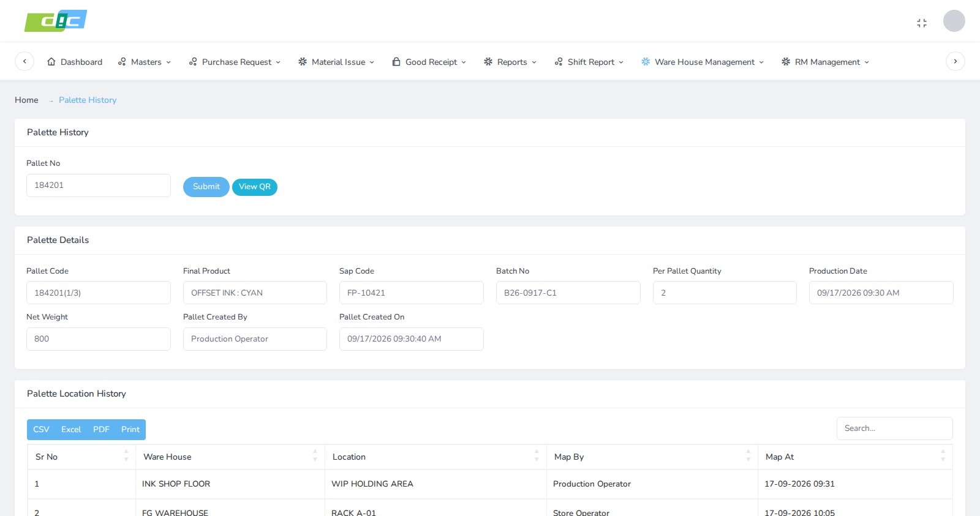Click the Production Date field

click(x=881, y=293)
